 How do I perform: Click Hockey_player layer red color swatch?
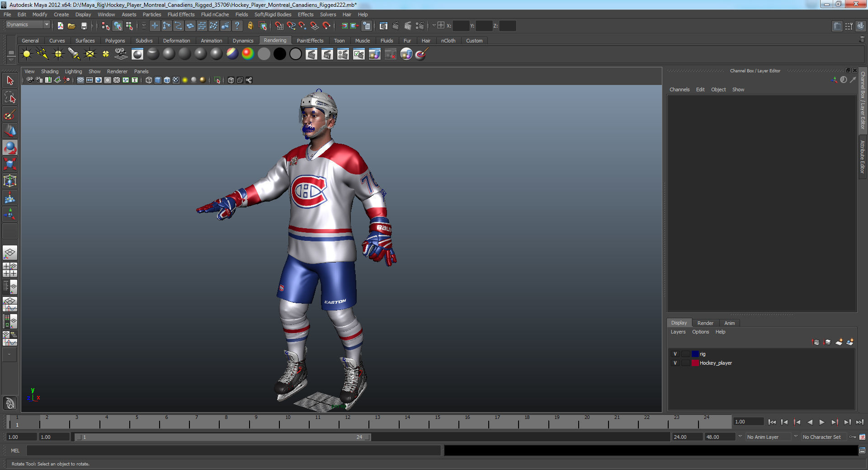(695, 363)
